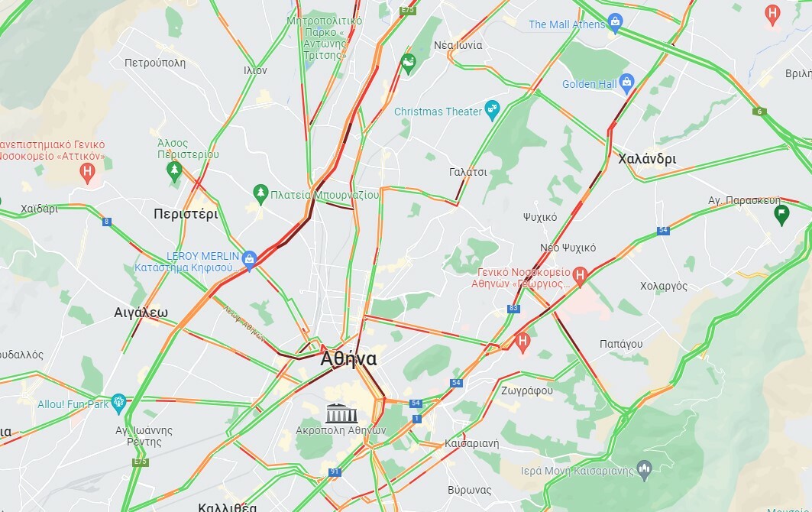Click the Ιερά Μονή Καισαριανής landmark icon

(644, 469)
